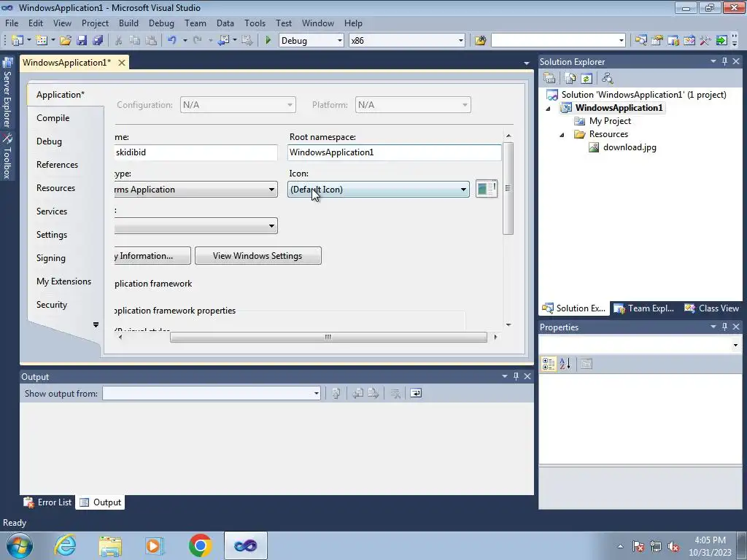The width and height of the screenshot is (747, 560).
Task: Select the References tab
Action: [57, 165]
